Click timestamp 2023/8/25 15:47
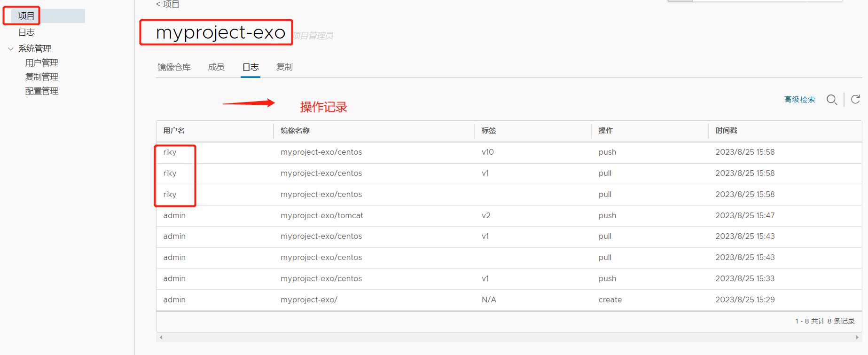 [745, 216]
